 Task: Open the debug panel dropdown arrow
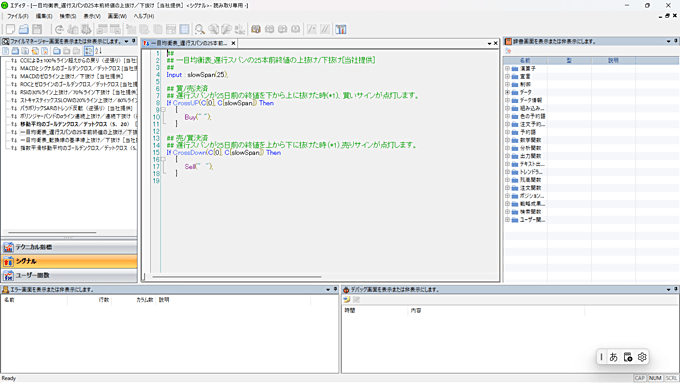[x=668, y=290]
